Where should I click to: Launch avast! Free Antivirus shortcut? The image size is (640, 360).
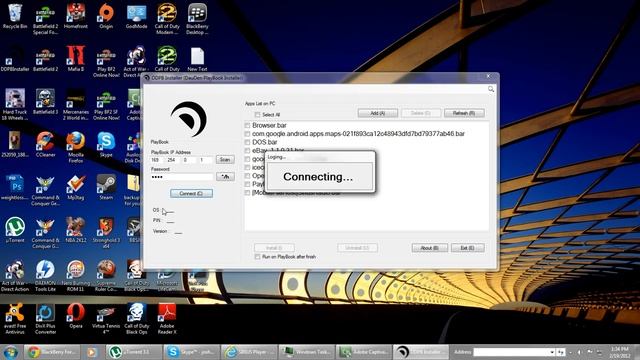click(x=15, y=319)
